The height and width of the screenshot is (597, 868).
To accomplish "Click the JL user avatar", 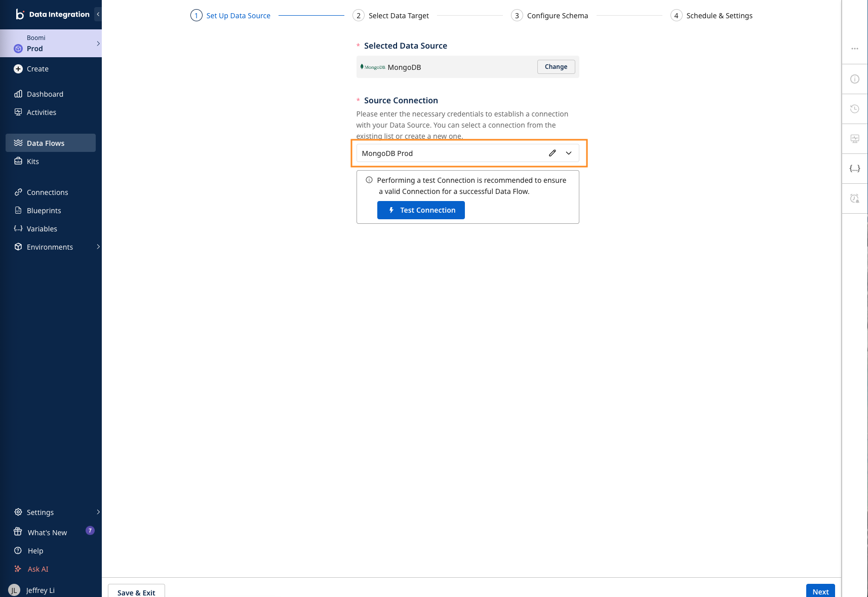I will click(x=14, y=590).
